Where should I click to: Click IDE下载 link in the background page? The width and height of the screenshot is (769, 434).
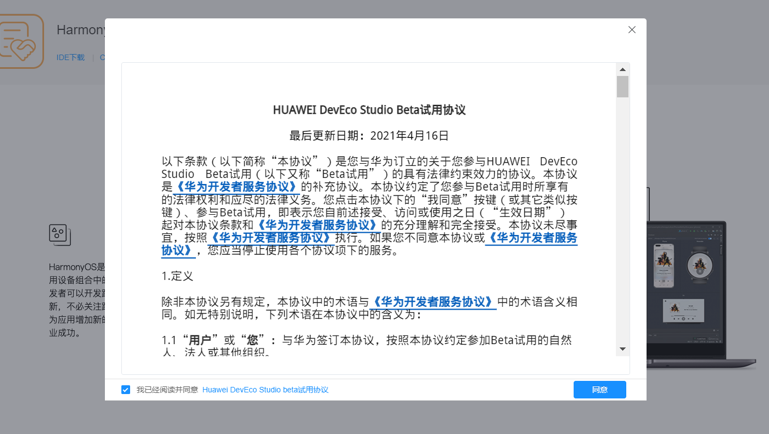pyautogui.click(x=70, y=57)
